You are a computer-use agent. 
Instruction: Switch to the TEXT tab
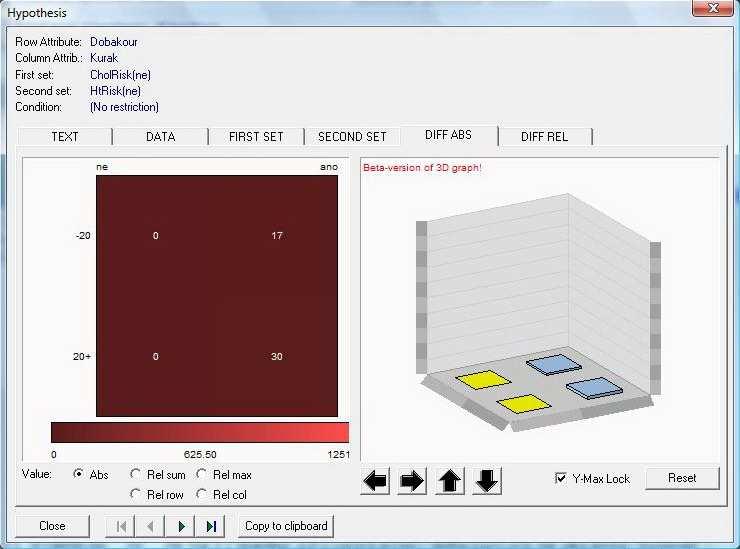(65, 137)
